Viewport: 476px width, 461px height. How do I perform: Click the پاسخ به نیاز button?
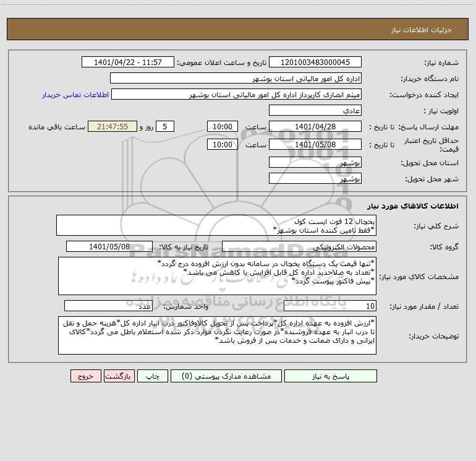point(331,376)
